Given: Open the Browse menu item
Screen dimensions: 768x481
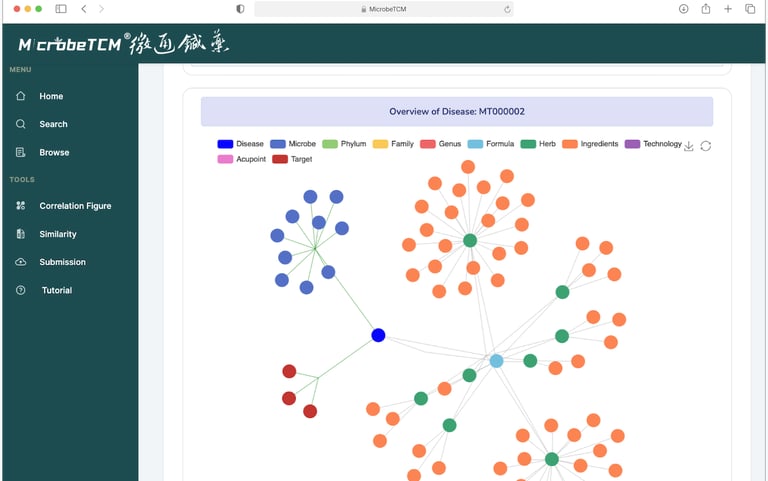Looking at the screenshot, I should (54, 152).
